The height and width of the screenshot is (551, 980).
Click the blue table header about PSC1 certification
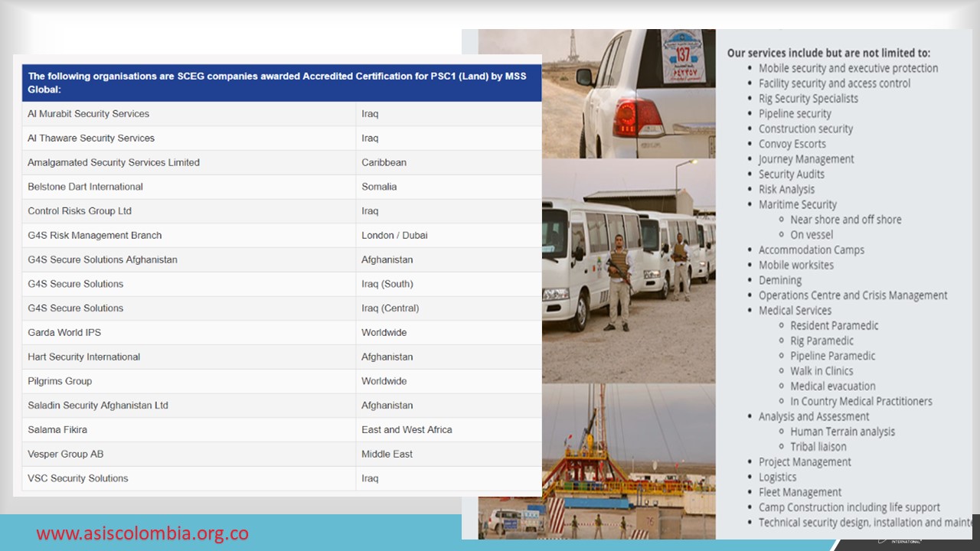(x=282, y=83)
